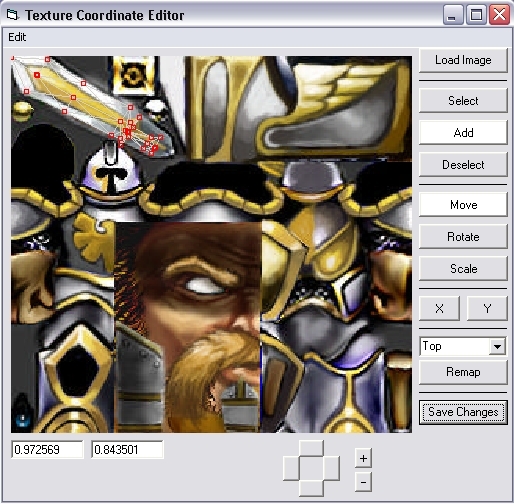Open the Edit menu
This screenshot has height=504, width=514.
tap(17, 37)
